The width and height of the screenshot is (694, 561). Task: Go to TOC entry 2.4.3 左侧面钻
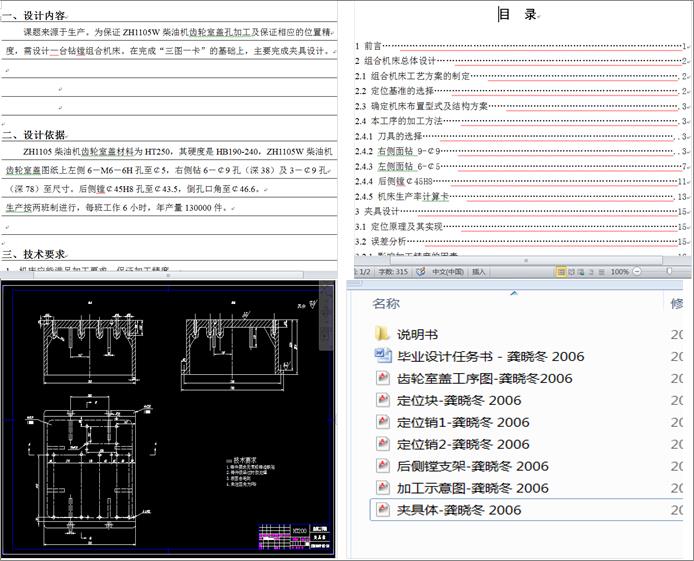pyautogui.click(x=520, y=166)
